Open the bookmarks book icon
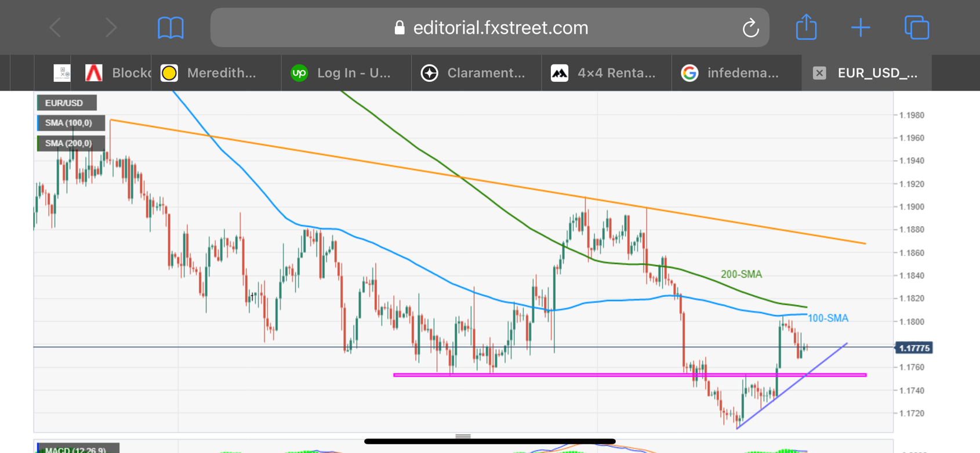This screenshot has width=980, height=453. pyautogui.click(x=170, y=28)
